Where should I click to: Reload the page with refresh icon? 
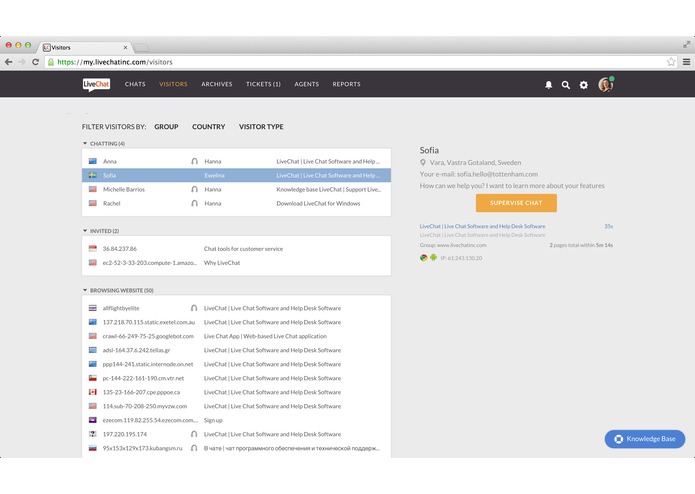coord(35,62)
